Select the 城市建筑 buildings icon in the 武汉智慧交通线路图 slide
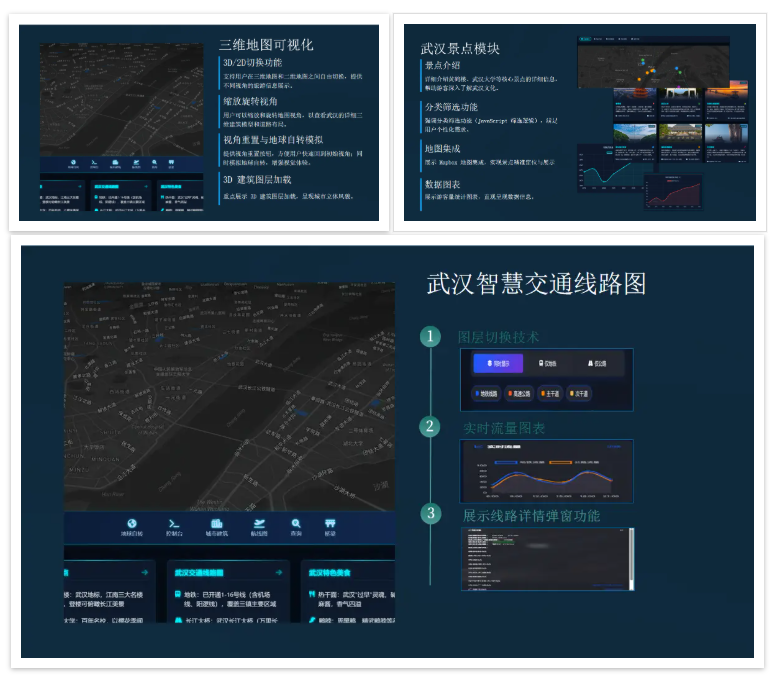775x679 pixels. tap(216, 523)
